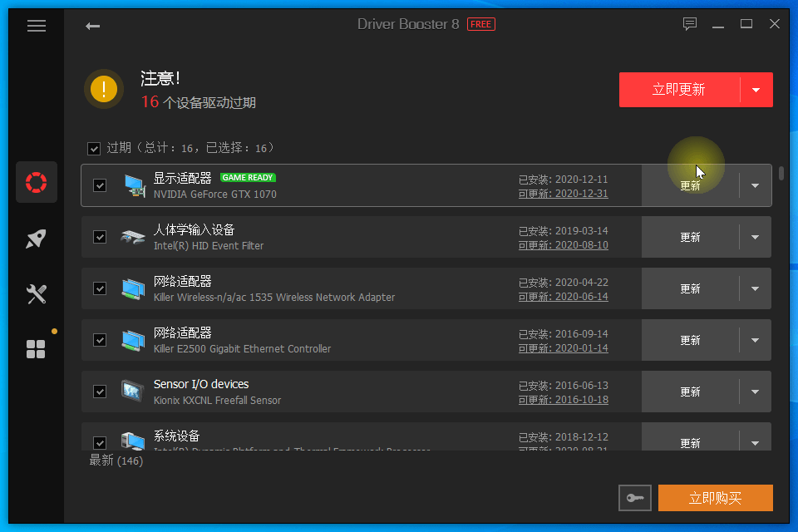Open the 立即更新 dropdown arrow
Screen dimensions: 798x532
click(756, 90)
